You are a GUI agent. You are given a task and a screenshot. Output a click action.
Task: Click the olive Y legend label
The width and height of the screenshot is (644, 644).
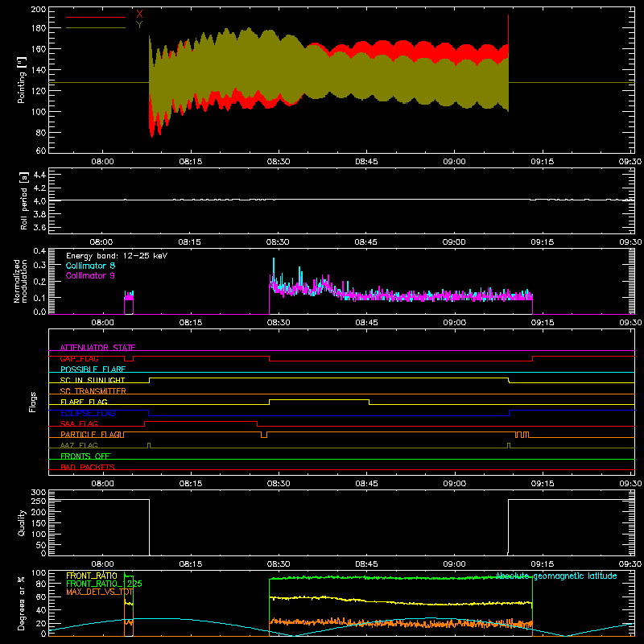[x=139, y=25]
